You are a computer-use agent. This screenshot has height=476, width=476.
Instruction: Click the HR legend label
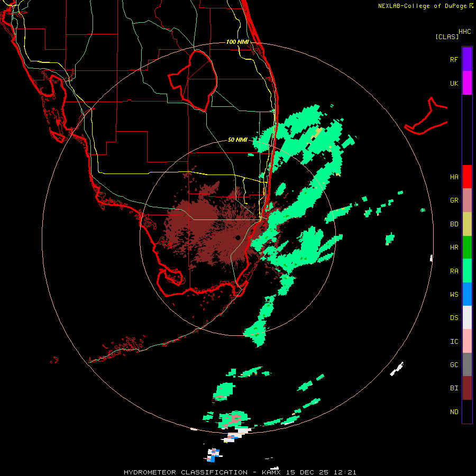pos(454,248)
